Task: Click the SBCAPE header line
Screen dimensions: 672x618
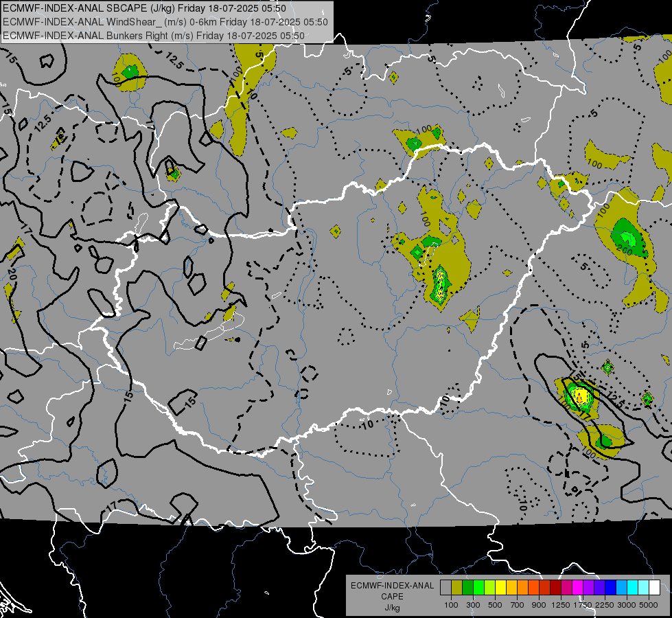Action: (x=144, y=8)
